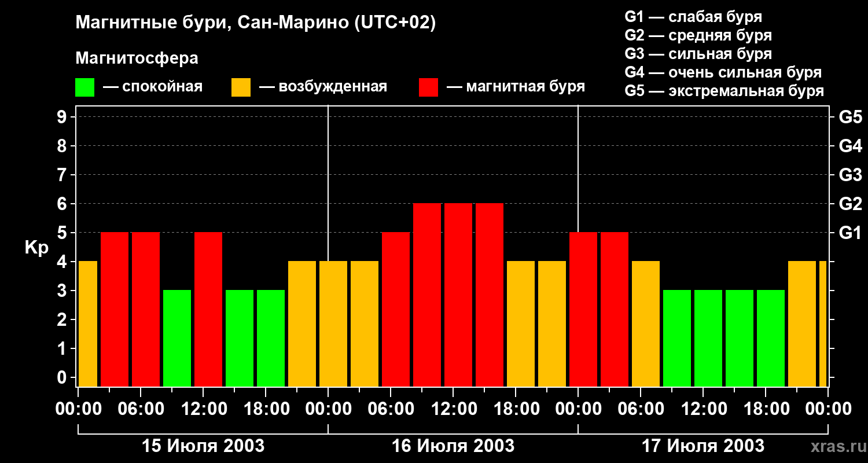This screenshot has width=868, height=463.
Task: Select the middle Kp 6 bar above 12:00 on 16 July
Action: [x=458, y=295]
